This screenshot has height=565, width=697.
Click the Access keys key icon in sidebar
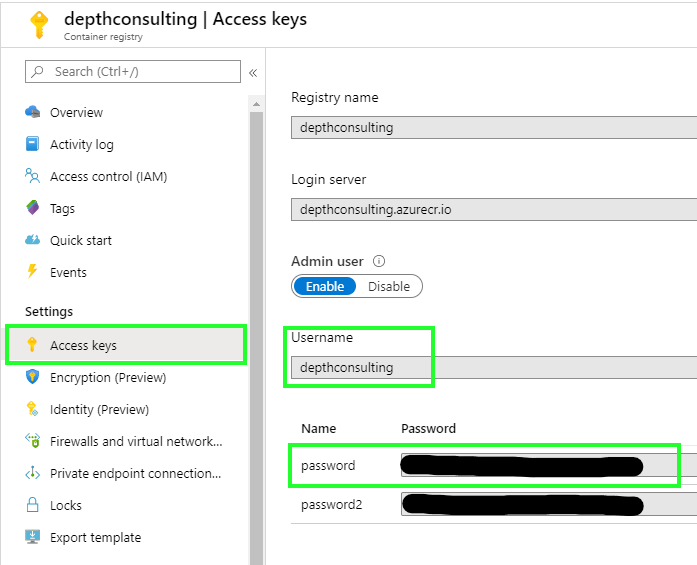(x=32, y=345)
